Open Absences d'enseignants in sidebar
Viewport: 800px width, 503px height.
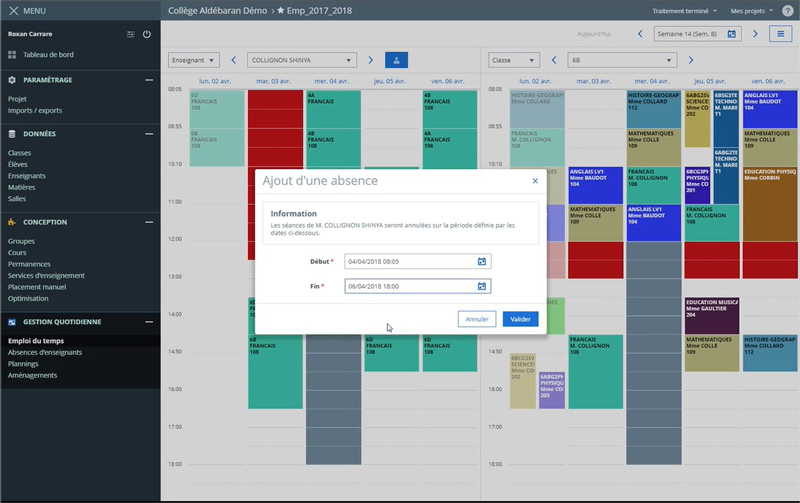pos(45,352)
